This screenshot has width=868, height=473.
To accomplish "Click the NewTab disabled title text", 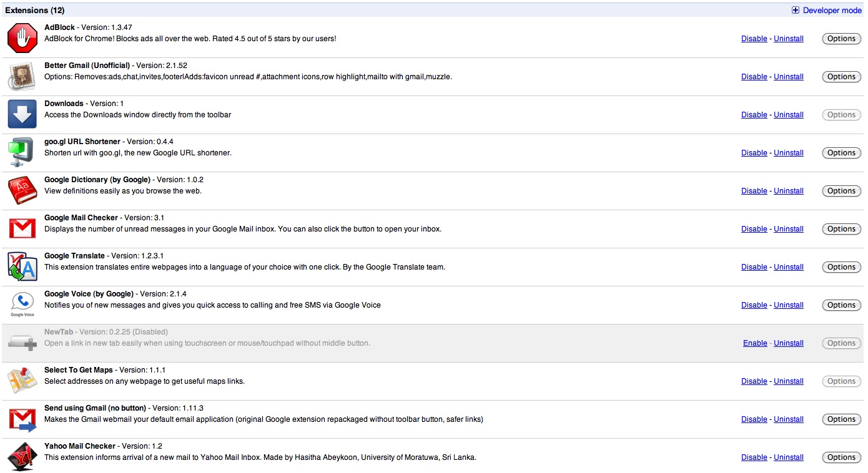I will (x=59, y=332).
